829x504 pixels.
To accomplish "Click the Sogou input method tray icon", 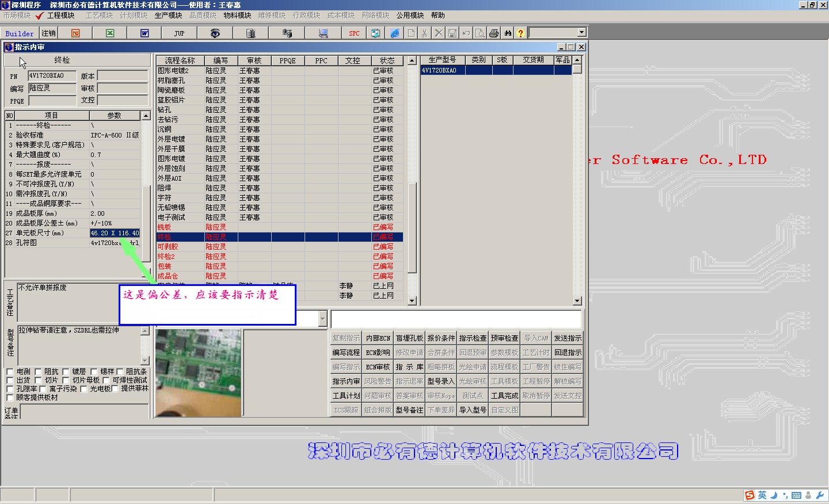I will pyautogui.click(x=750, y=495).
